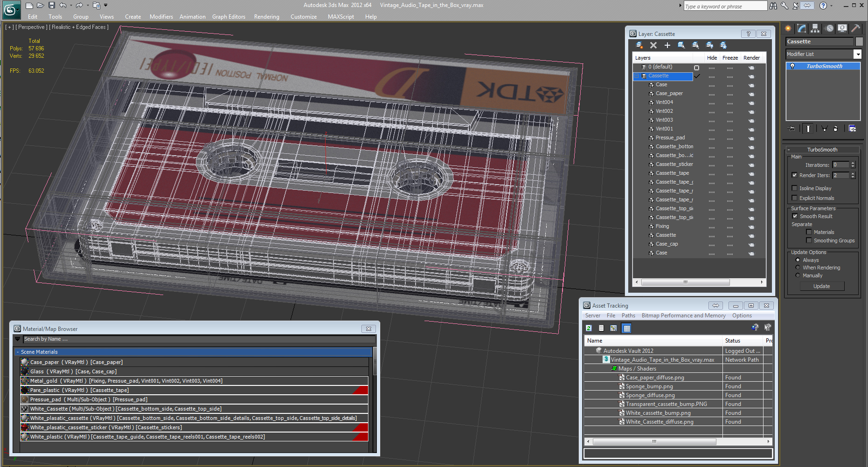Click Update button in TurboSmooth rollout
This screenshot has width=868, height=467.
(x=822, y=286)
